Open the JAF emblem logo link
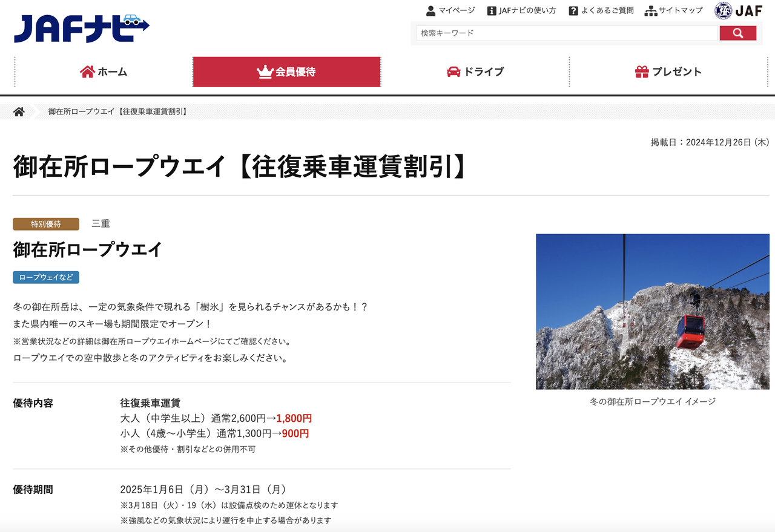775x532 pixels. coord(739,11)
